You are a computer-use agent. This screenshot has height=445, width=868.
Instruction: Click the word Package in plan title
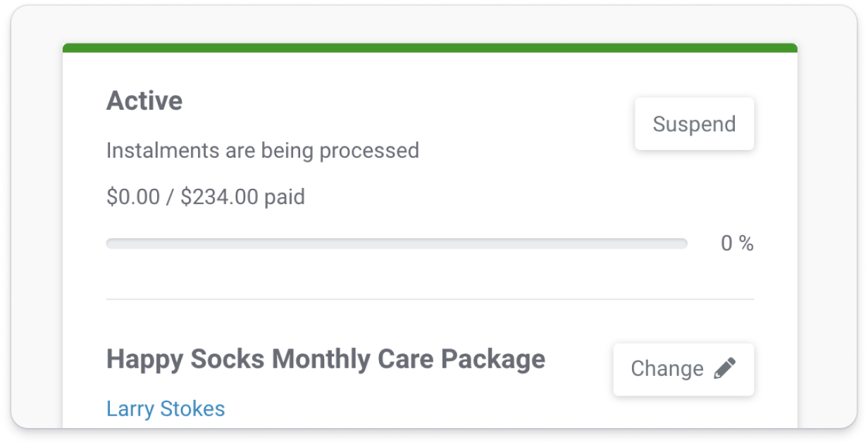click(x=493, y=360)
